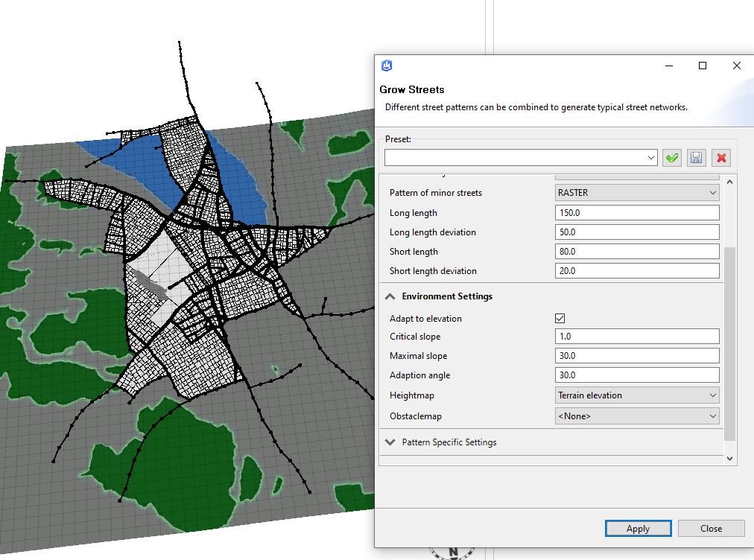Expand the Pattern Specific Settings section

tap(390, 442)
